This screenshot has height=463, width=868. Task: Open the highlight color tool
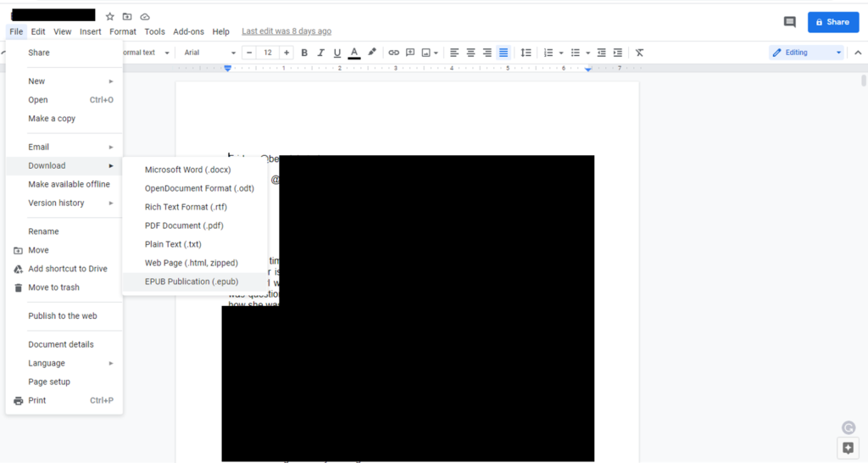(x=372, y=52)
